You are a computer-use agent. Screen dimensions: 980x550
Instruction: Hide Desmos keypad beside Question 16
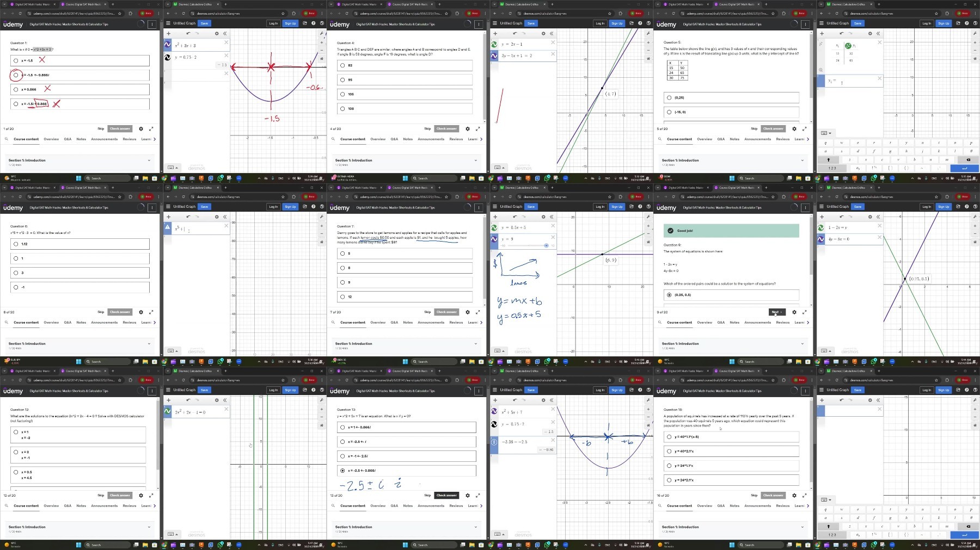pos(826,499)
